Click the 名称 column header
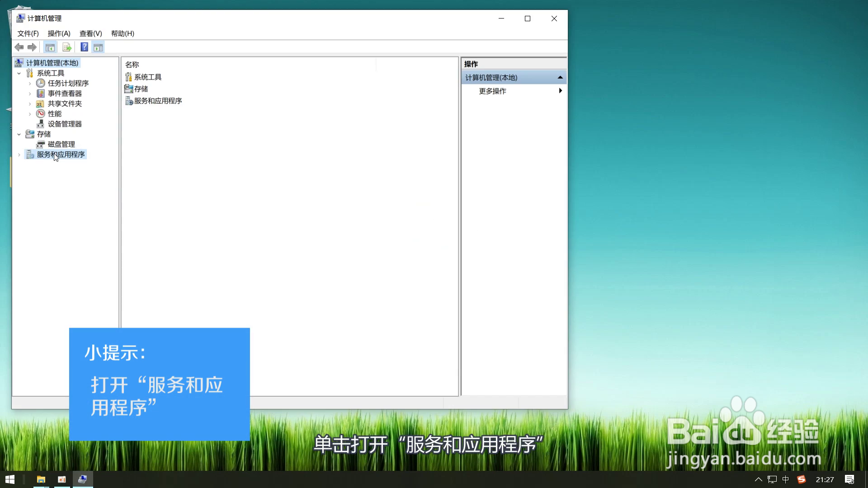Image resolution: width=868 pixels, height=488 pixels. 132,65
